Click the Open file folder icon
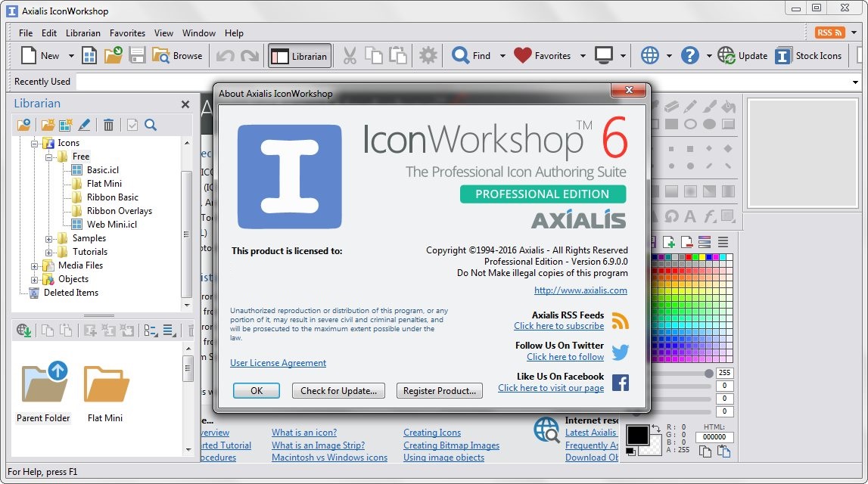Screen dimensions: 868x484 [x=113, y=55]
